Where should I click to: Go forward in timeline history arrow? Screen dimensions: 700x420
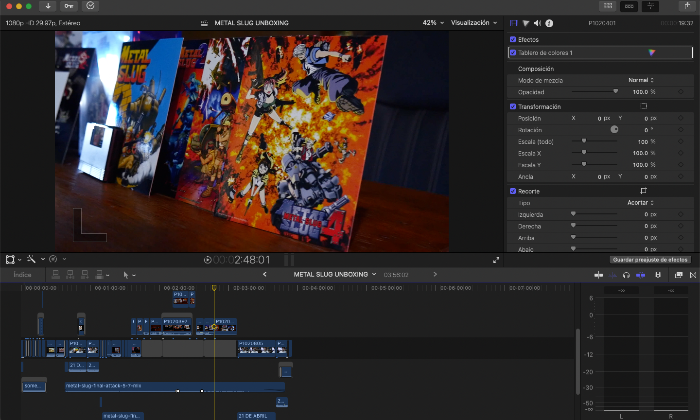point(435,274)
